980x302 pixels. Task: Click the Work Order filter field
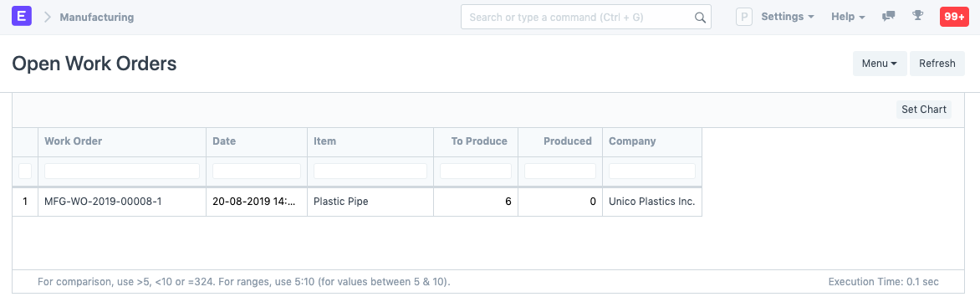click(122, 171)
